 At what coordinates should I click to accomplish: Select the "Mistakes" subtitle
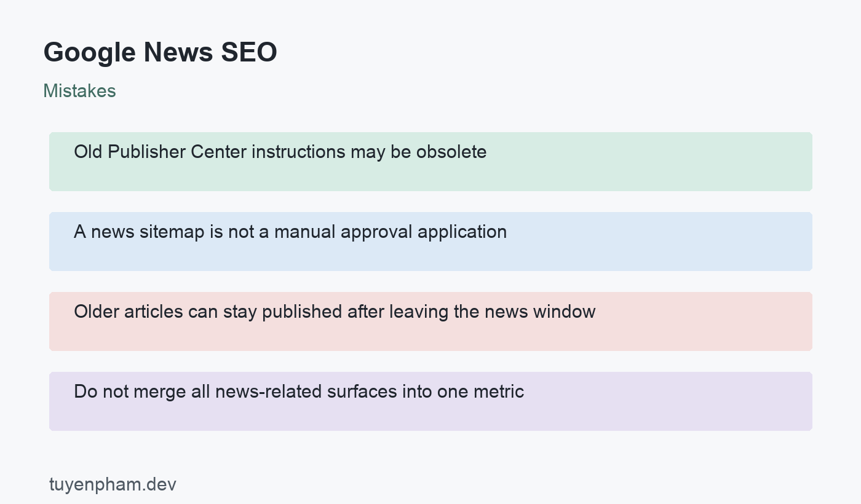[79, 91]
